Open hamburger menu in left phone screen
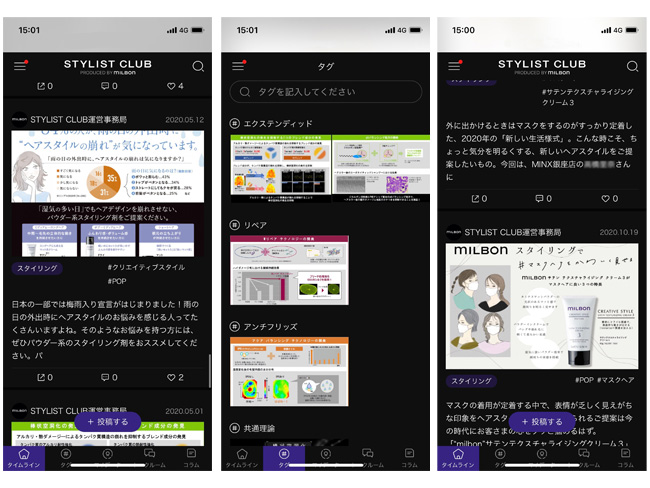 20,65
